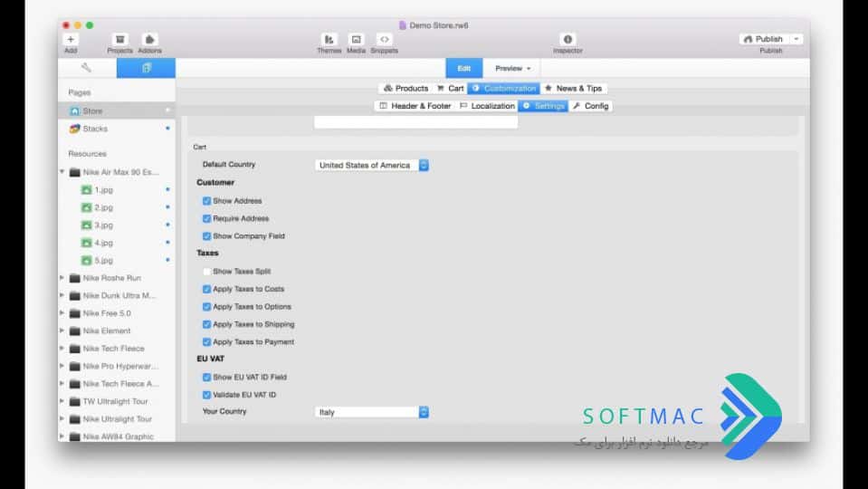868x489 pixels.
Task: Toggle Apply Taxes to Payment checkbox
Action: tap(206, 342)
